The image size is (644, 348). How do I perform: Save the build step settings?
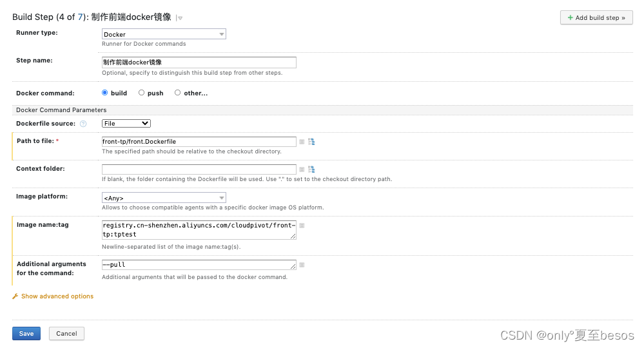tap(26, 334)
